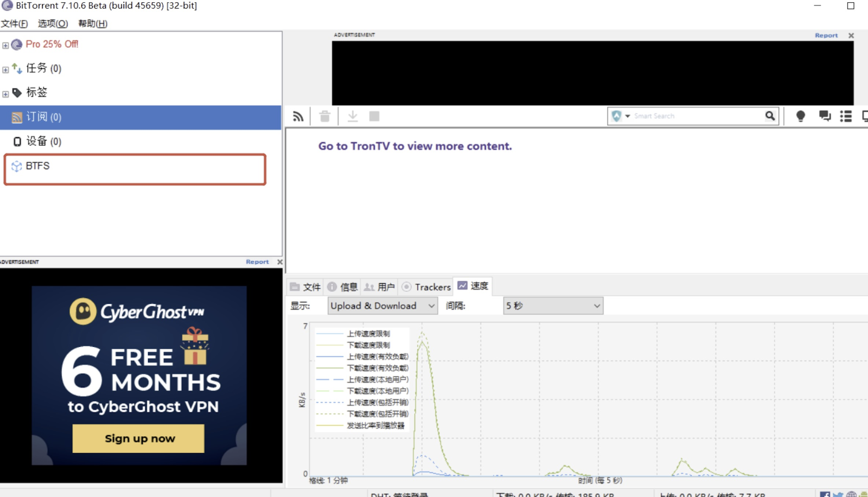868x497 pixels.
Task: Click legend entry 上传速度(包括开销)
Action: [x=378, y=402]
